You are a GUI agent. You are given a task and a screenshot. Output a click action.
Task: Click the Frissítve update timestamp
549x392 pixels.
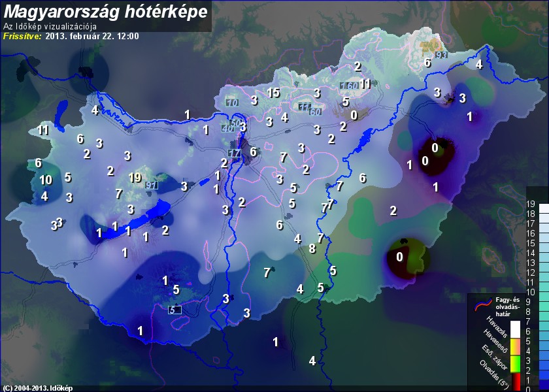[x=71, y=36]
